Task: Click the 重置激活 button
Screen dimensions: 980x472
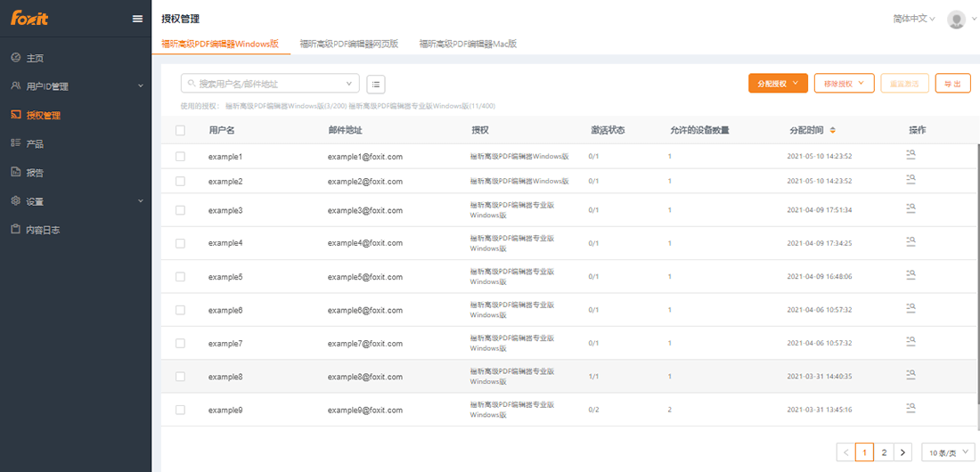Action: [904, 83]
